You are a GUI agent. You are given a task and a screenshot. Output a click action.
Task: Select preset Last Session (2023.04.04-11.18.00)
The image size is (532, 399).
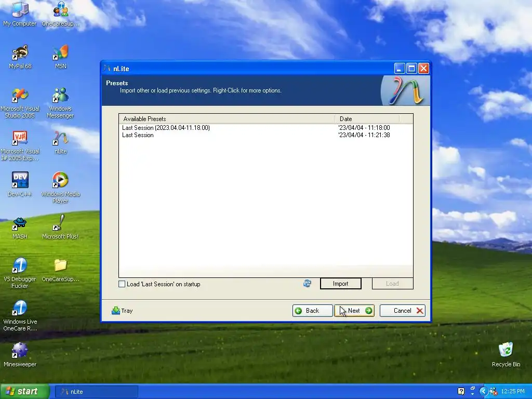(265, 128)
